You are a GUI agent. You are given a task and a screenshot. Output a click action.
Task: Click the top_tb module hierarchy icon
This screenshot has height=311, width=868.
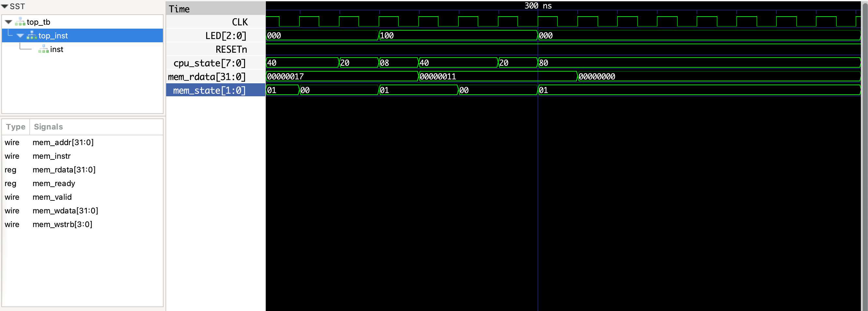pos(20,22)
